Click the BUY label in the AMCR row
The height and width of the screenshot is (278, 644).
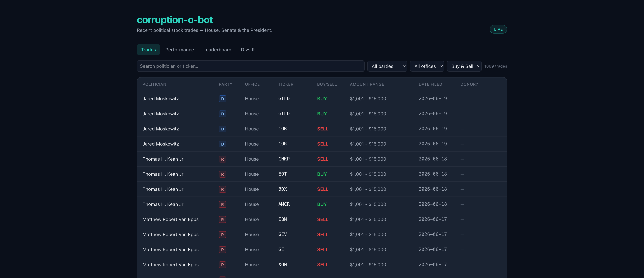[x=322, y=204]
